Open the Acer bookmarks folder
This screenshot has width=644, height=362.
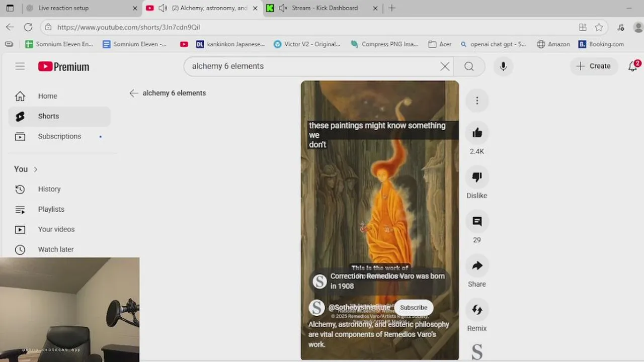point(440,44)
